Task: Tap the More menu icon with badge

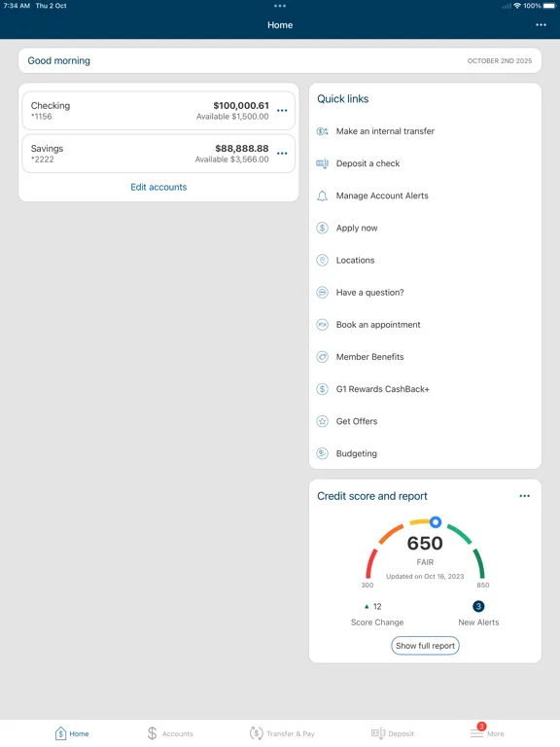Action: [x=477, y=731]
